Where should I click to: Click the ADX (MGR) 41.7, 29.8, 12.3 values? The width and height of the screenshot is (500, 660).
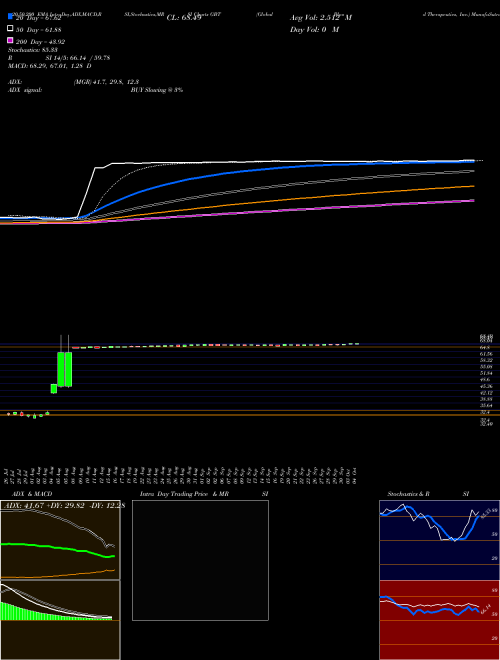(x=106, y=82)
